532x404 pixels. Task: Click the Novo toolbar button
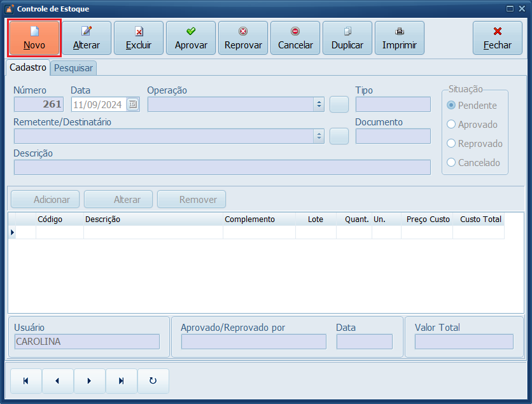(x=34, y=38)
